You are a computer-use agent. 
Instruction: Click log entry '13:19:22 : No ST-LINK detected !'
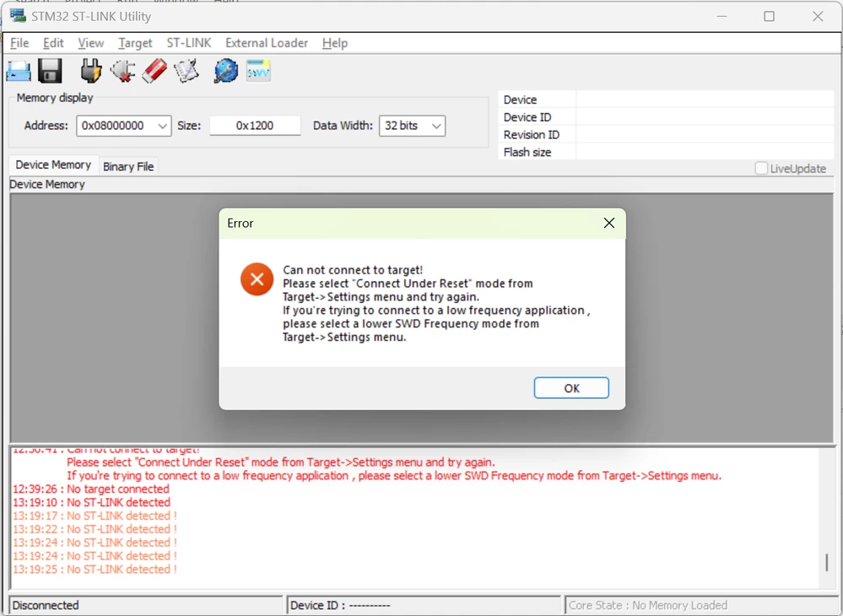[x=95, y=529]
